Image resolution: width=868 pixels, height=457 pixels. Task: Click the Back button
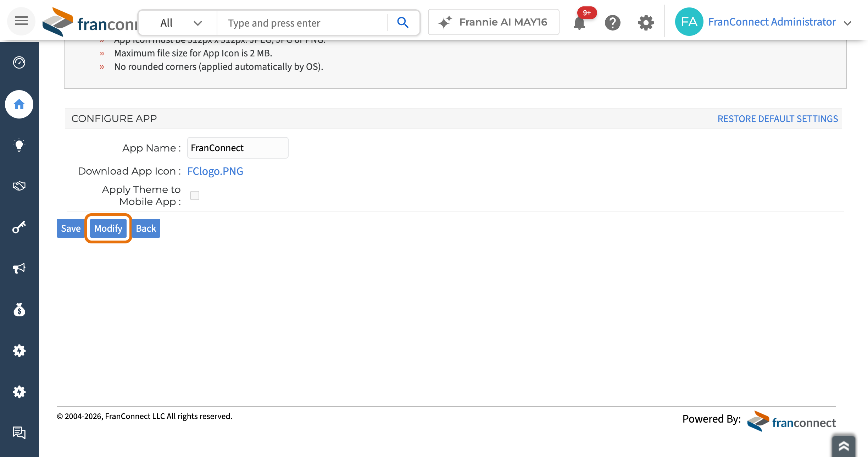point(146,228)
